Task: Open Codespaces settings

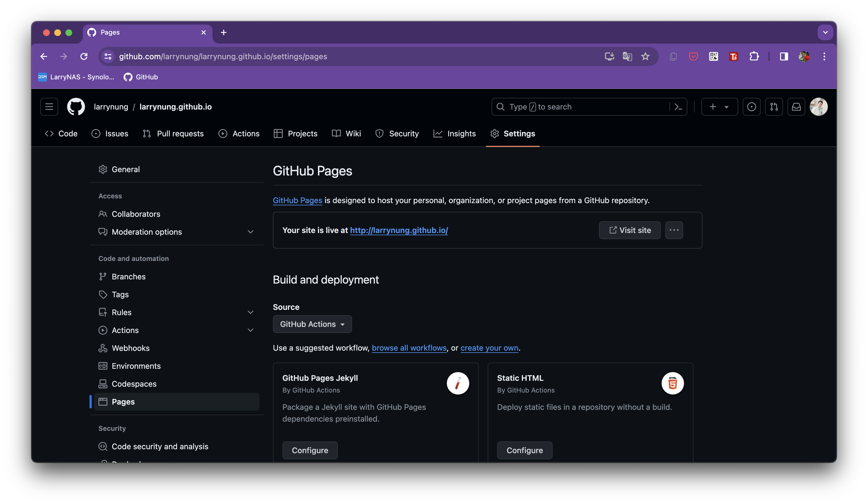Action: [x=176, y=384]
